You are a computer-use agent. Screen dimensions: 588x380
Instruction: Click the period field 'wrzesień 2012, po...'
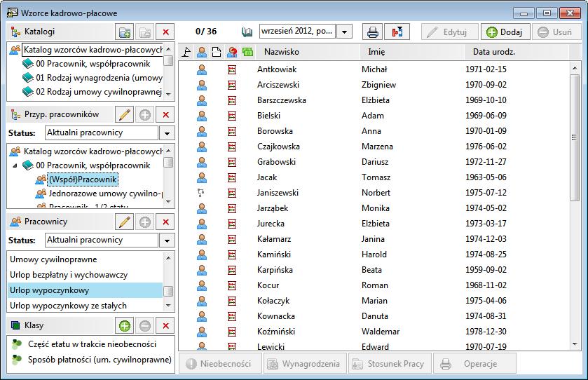(x=298, y=32)
